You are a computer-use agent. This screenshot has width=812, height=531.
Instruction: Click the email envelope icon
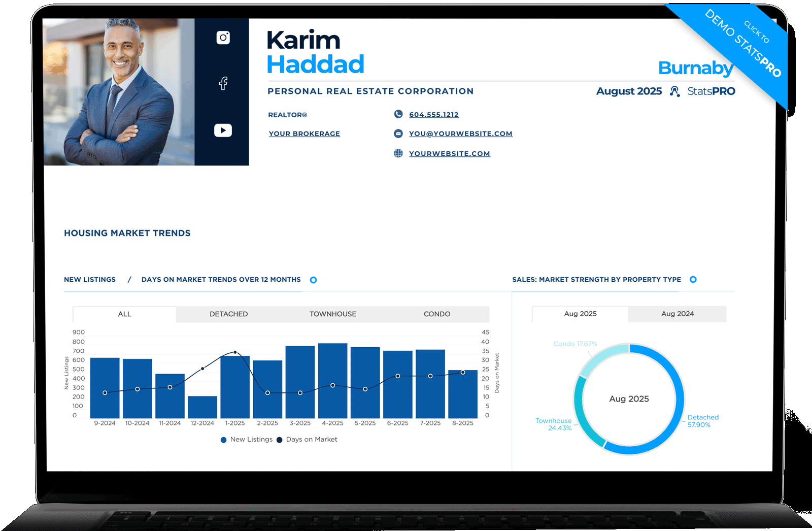[x=398, y=134]
